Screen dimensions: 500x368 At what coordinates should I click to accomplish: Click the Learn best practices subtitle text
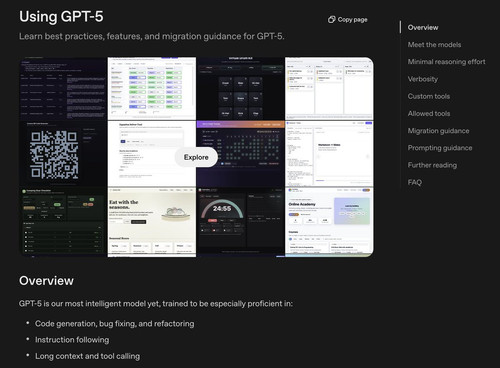tap(151, 36)
